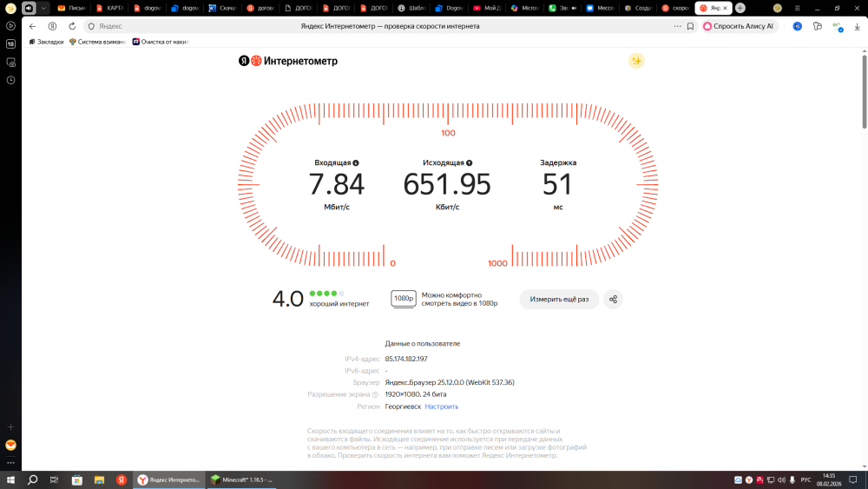Show info about Входящая speed

356,162
